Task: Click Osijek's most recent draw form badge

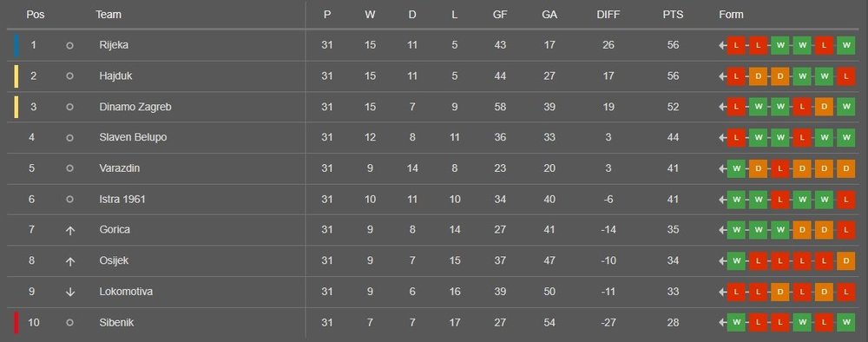Action: tap(845, 260)
